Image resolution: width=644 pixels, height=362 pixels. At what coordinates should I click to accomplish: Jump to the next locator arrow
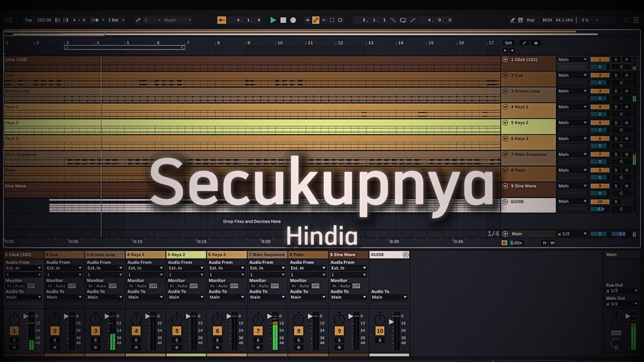click(x=512, y=50)
